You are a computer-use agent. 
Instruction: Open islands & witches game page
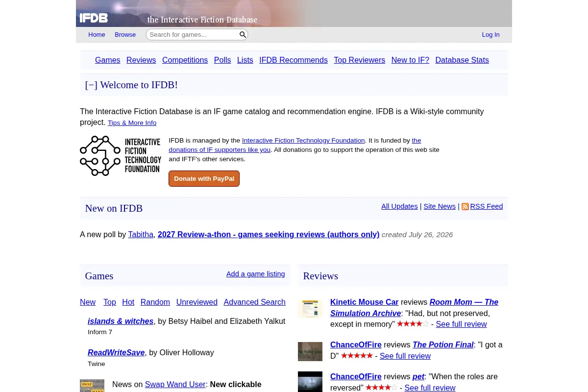tap(121, 321)
